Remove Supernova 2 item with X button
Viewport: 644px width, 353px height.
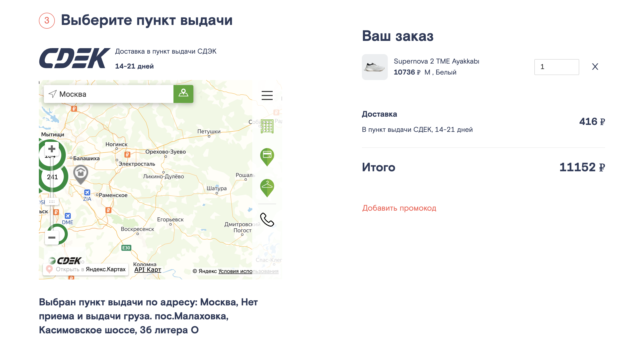[x=595, y=67]
